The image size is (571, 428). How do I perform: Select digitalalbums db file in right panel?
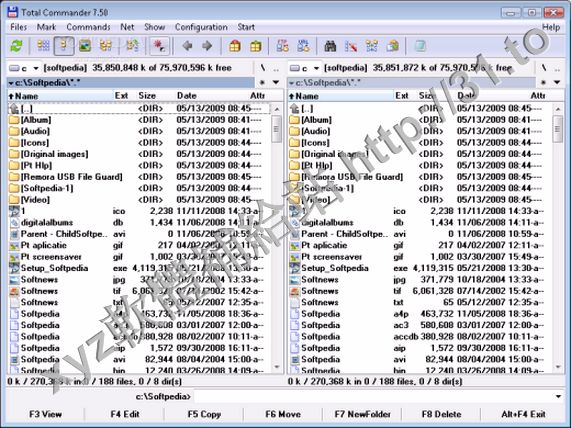click(x=327, y=223)
